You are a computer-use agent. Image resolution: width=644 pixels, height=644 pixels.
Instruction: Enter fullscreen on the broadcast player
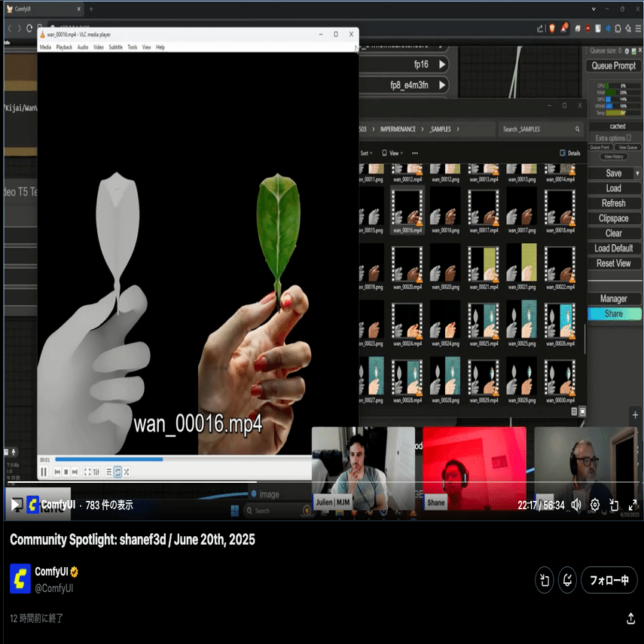tap(633, 505)
